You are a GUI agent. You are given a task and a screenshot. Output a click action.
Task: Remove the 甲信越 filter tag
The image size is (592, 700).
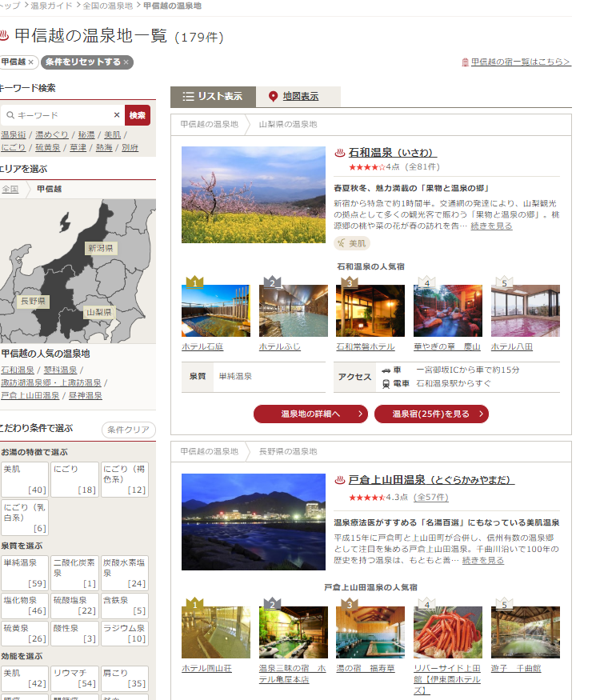30,62
